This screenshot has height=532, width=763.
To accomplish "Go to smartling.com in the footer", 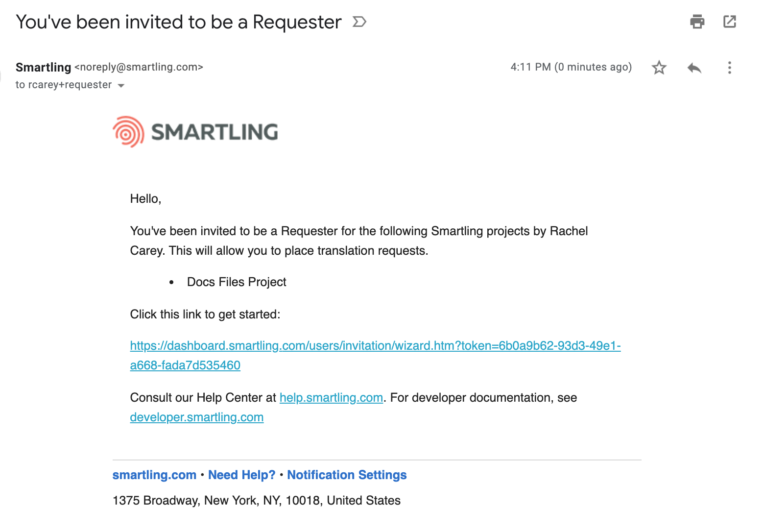I will 154,475.
